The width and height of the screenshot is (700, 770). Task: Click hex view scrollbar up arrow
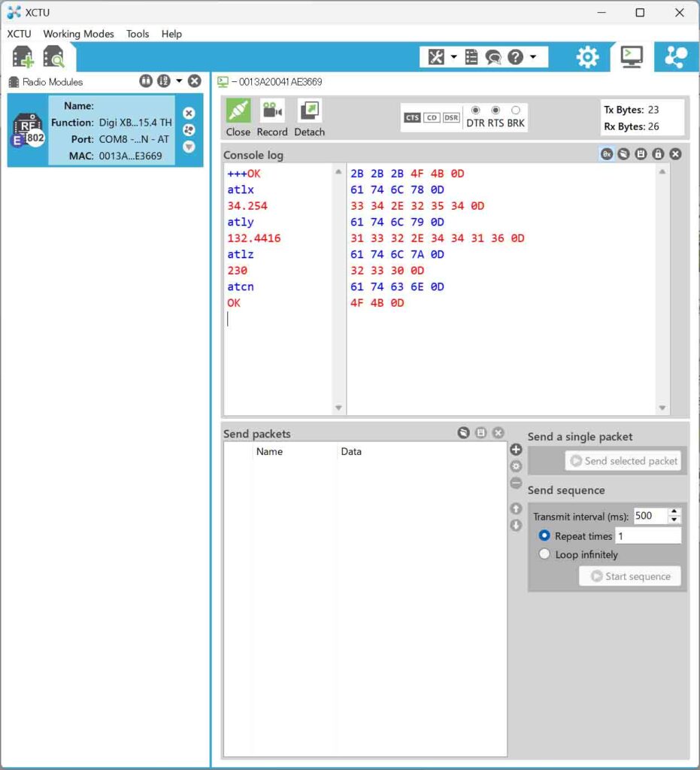(x=662, y=172)
